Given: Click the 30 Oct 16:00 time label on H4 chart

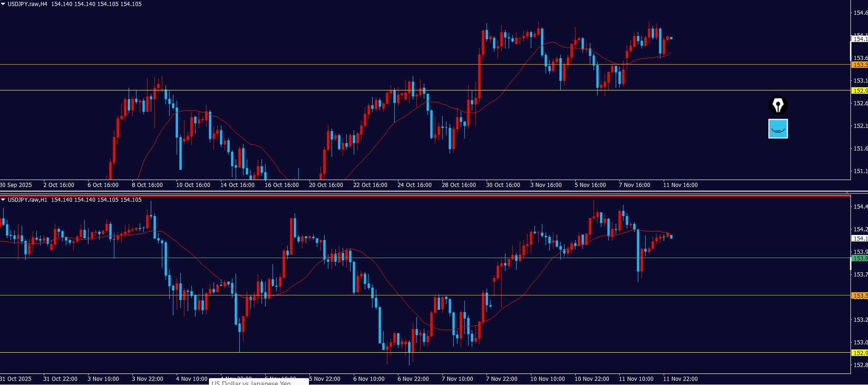Looking at the screenshot, I should coord(503,185).
